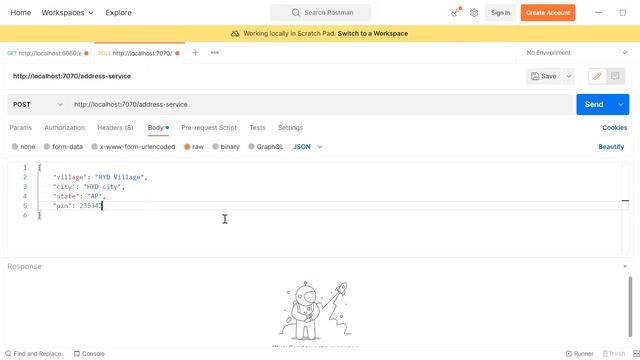Open the settings gear icon
The image size is (640, 360).
pyautogui.click(x=474, y=13)
